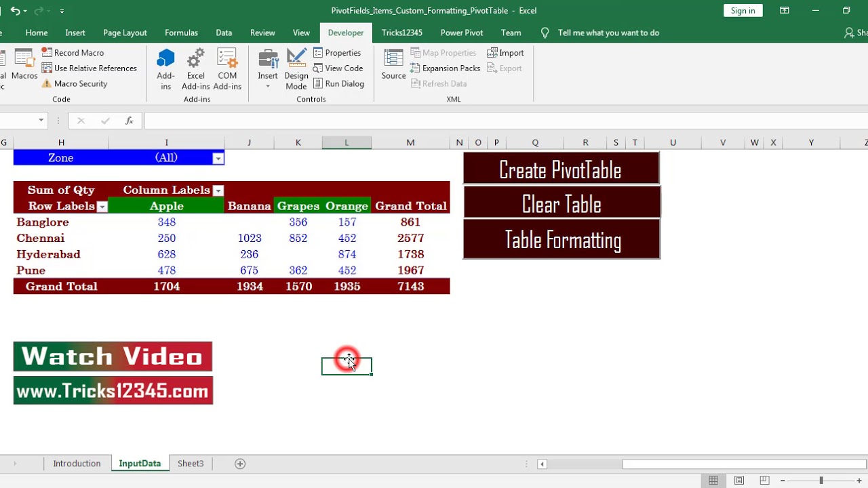This screenshot has height=488, width=868.
Task: Open the Page Layout tab
Action: pyautogui.click(x=125, y=33)
